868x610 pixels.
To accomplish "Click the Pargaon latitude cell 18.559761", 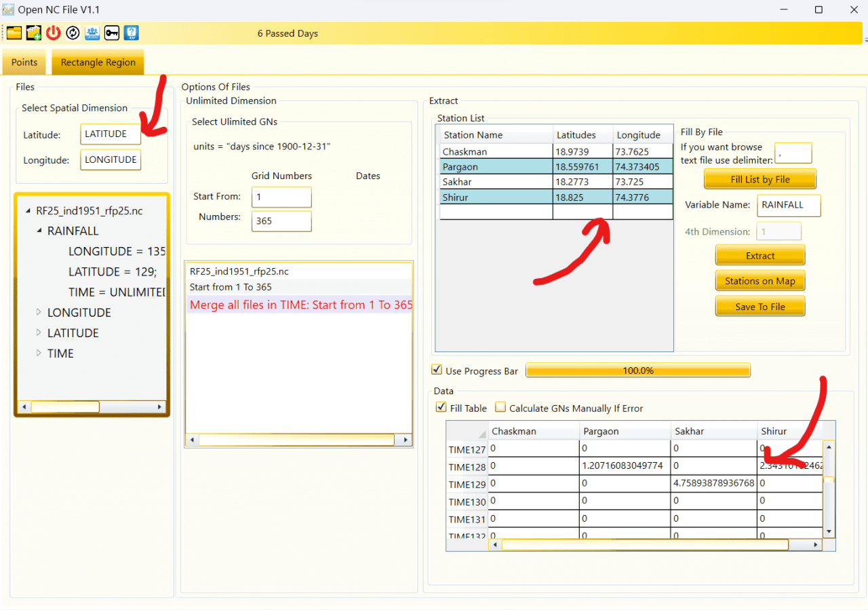I will [x=583, y=167].
